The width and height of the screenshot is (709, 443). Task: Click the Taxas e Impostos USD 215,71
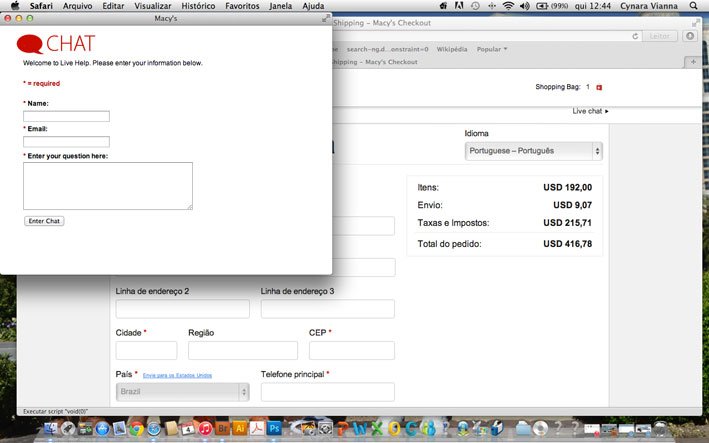567,222
